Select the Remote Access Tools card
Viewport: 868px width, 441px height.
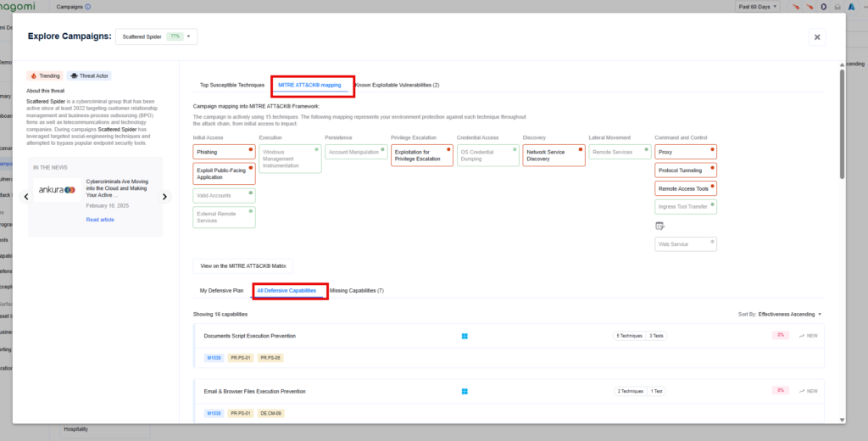coord(686,188)
